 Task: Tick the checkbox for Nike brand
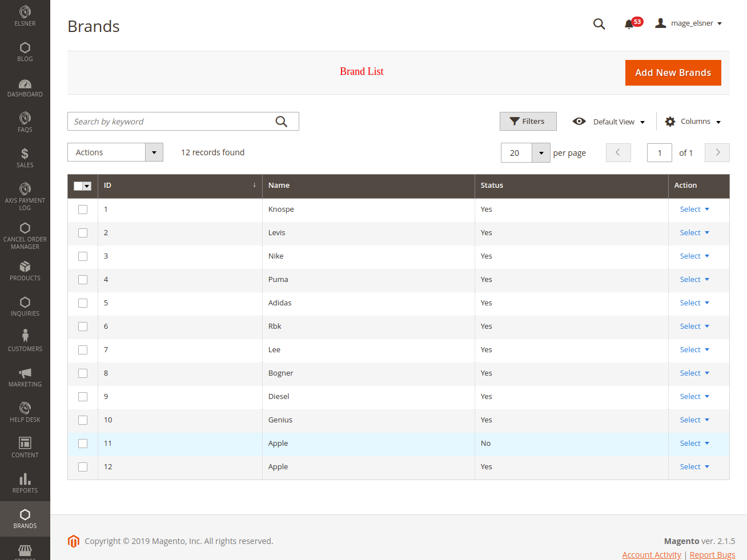tap(83, 256)
